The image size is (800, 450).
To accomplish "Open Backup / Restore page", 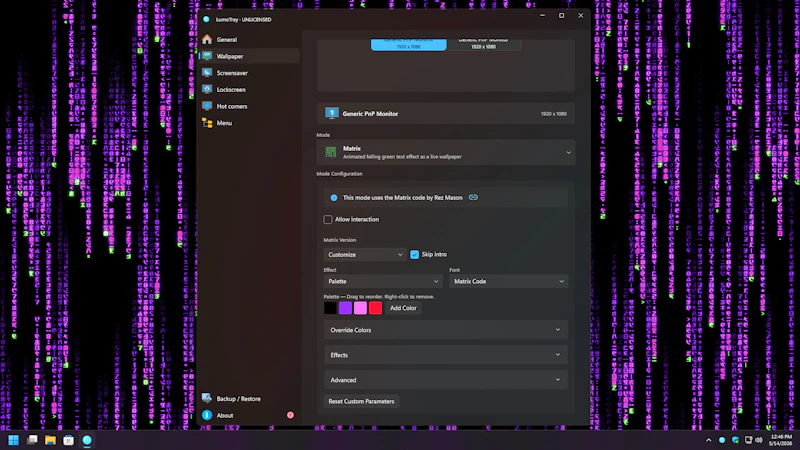I will pos(249,398).
